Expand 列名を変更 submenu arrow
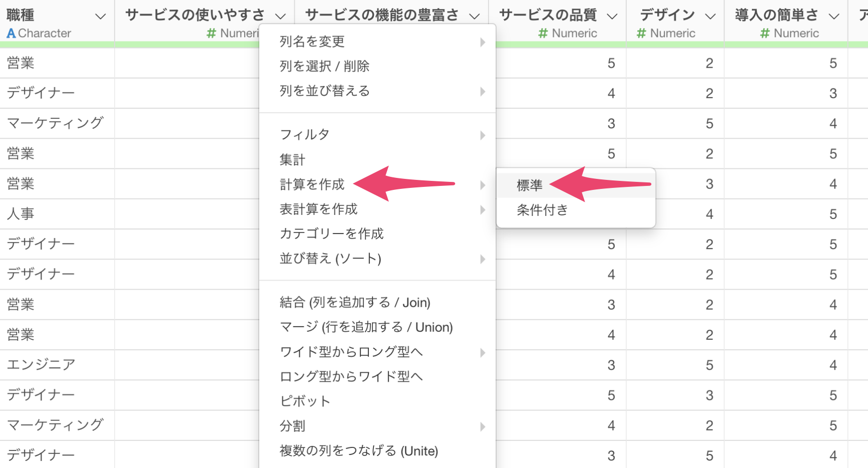868x468 pixels. pos(482,42)
